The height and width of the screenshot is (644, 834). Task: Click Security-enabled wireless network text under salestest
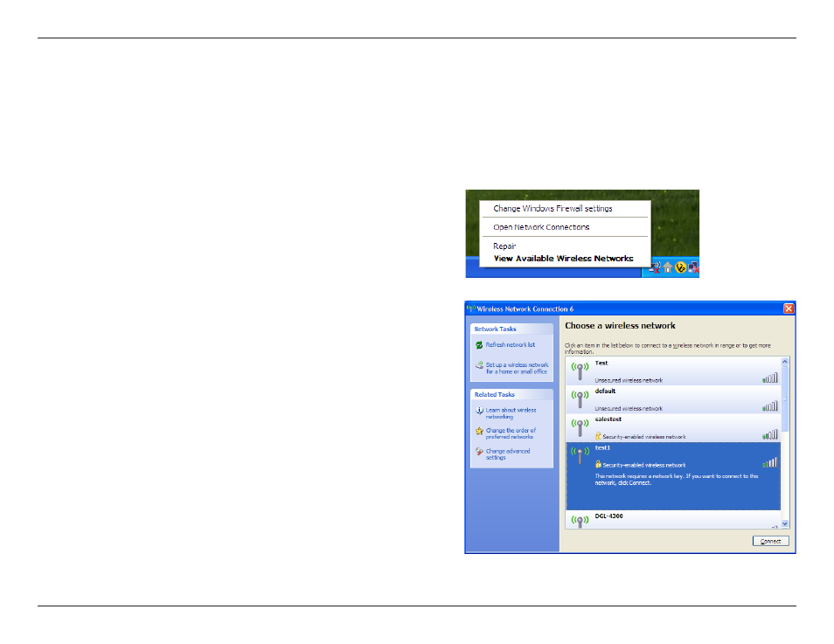point(644,437)
